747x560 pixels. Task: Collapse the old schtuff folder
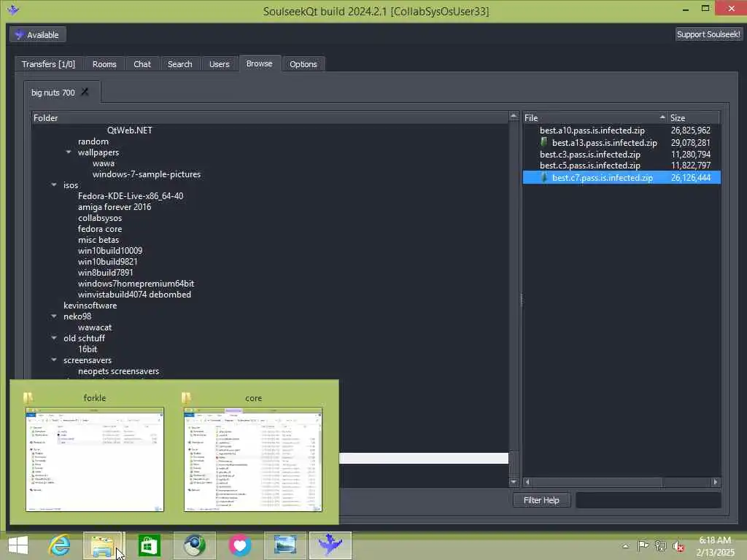tap(54, 338)
